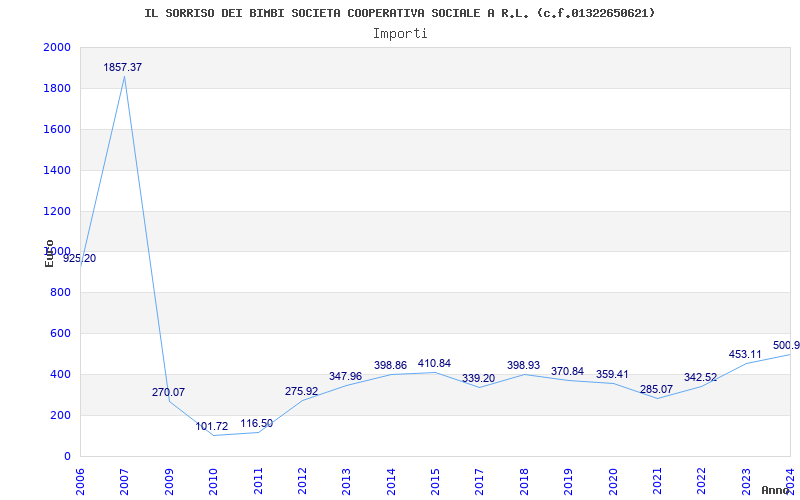Click the 285.07 data label

tap(656, 389)
